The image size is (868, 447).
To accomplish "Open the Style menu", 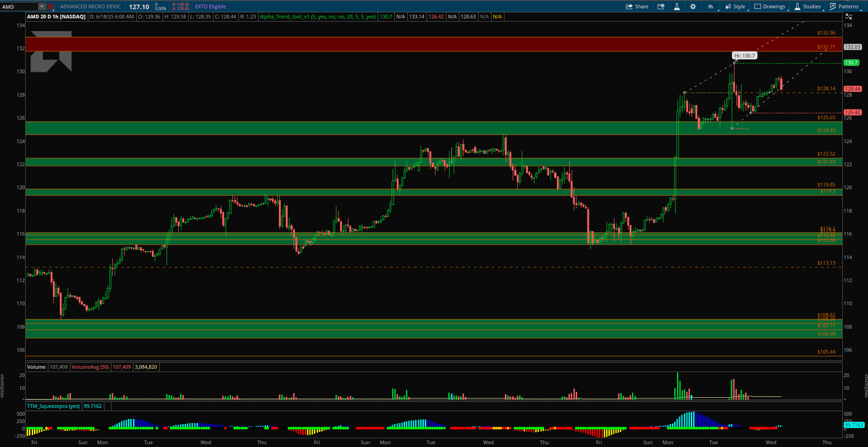I will pos(736,7).
